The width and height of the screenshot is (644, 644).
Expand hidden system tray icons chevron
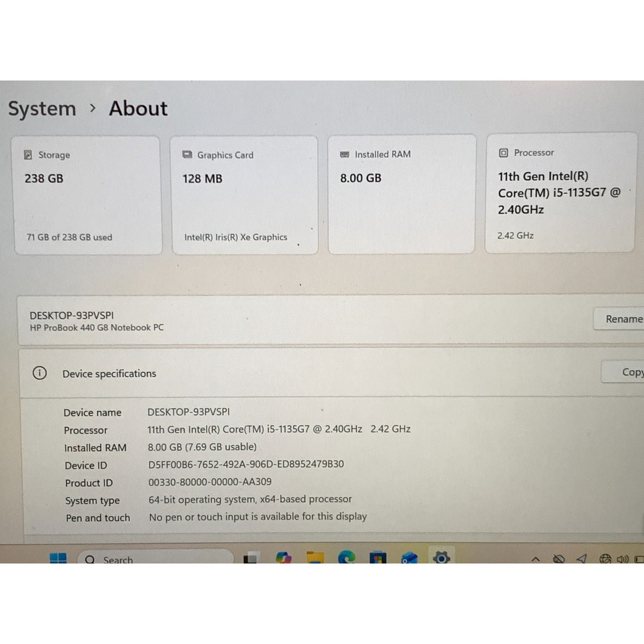(536, 559)
